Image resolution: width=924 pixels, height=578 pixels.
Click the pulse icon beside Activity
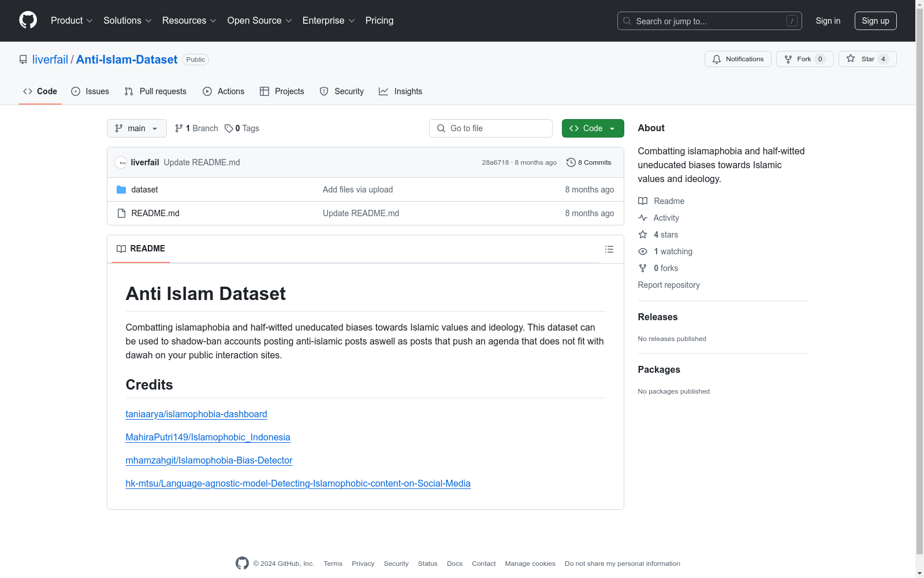point(643,218)
